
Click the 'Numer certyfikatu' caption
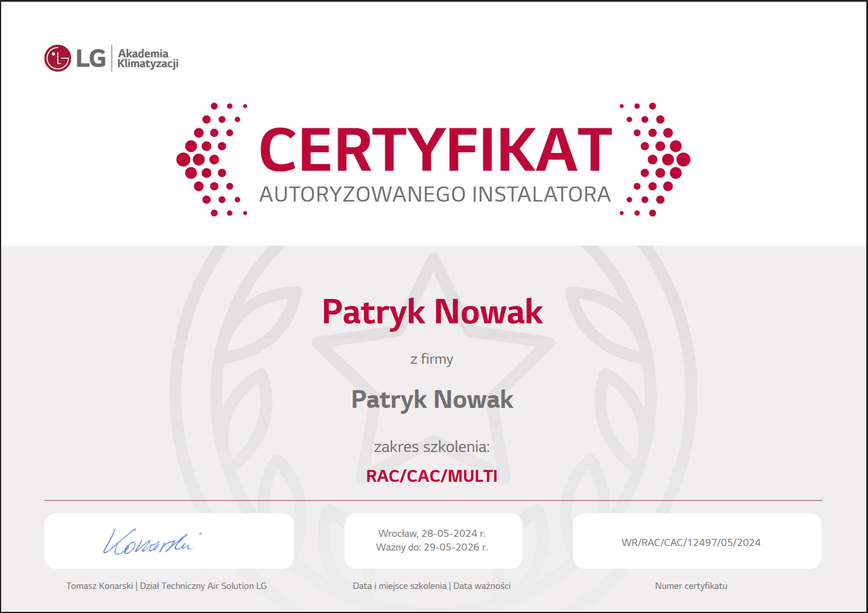pyautogui.click(x=691, y=586)
